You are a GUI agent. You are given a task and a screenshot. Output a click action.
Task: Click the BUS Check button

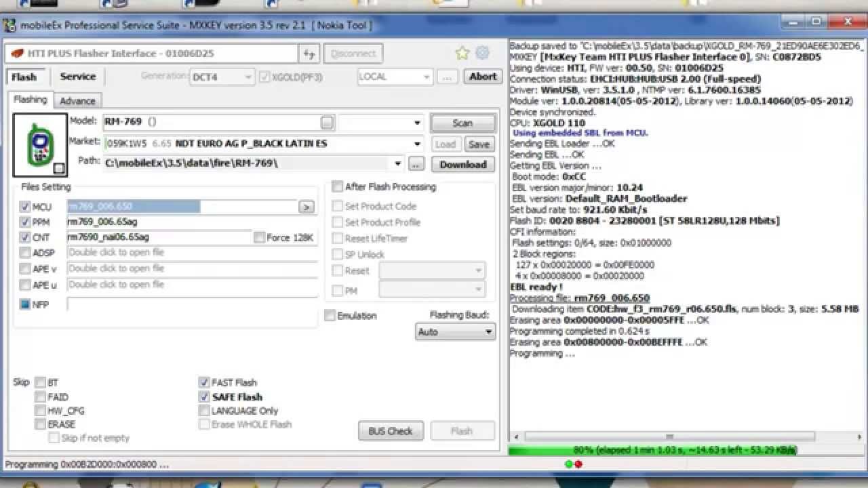pos(391,431)
